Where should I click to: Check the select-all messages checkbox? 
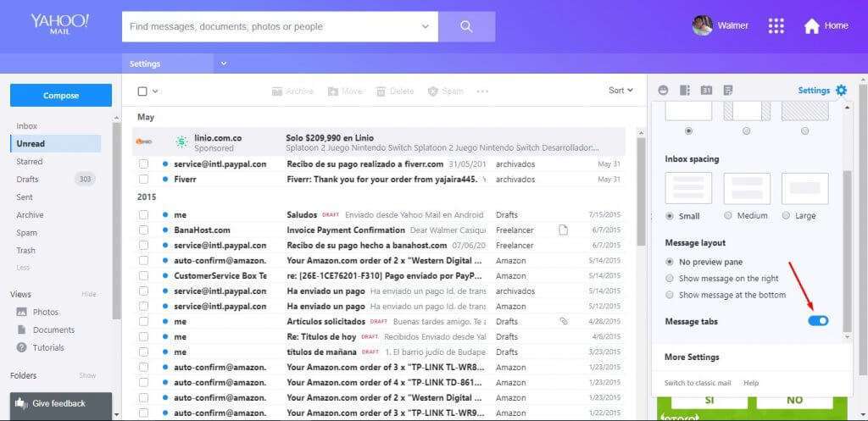coord(142,91)
